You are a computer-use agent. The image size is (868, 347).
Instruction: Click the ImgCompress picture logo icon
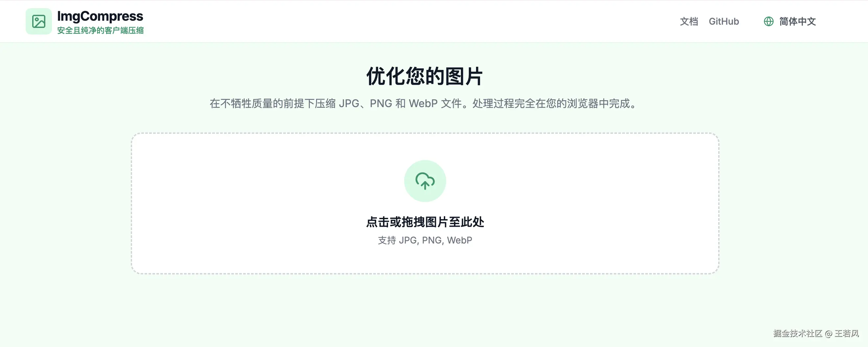pyautogui.click(x=39, y=22)
